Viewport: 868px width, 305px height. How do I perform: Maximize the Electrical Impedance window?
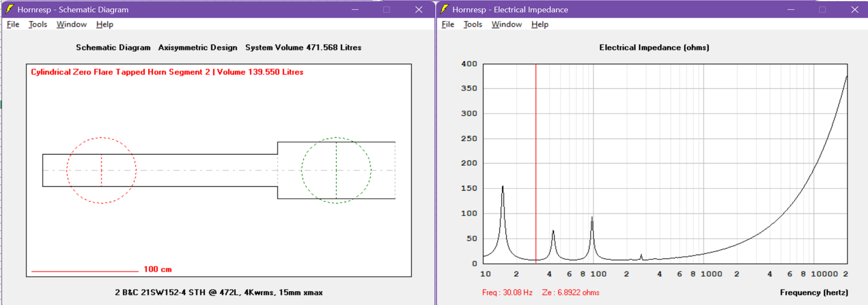click(822, 9)
